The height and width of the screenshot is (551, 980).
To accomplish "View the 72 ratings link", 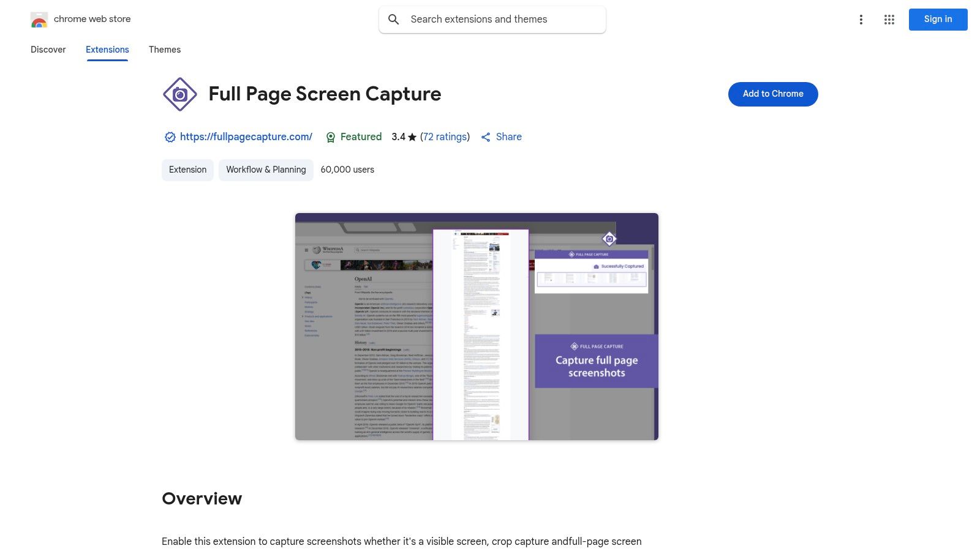I will coord(445,137).
